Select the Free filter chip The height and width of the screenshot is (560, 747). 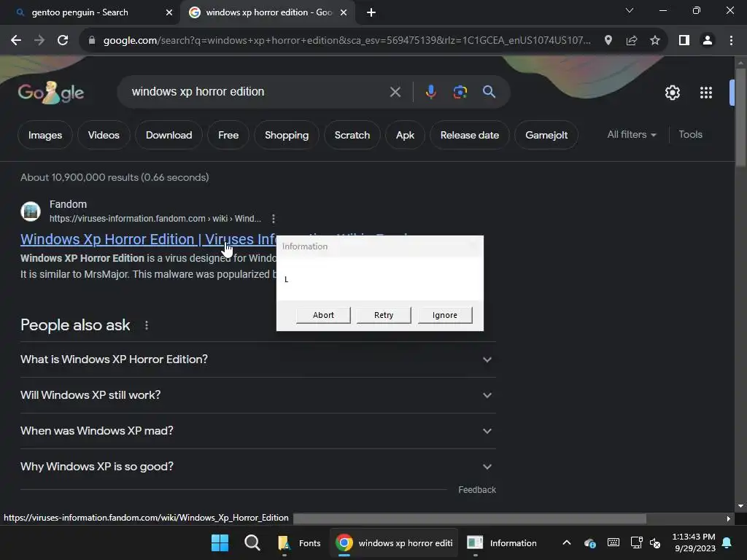(228, 135)
